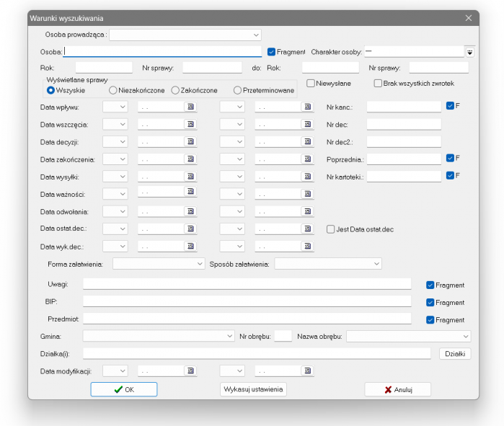Tick the Brak wszystkich zwrotek checkbox
Viewport: 504px width, 426px height.
[378, 83]
